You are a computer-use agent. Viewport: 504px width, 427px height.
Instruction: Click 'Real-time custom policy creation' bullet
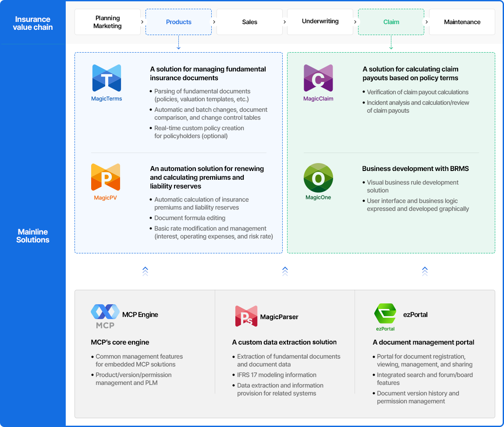(199, 132)
